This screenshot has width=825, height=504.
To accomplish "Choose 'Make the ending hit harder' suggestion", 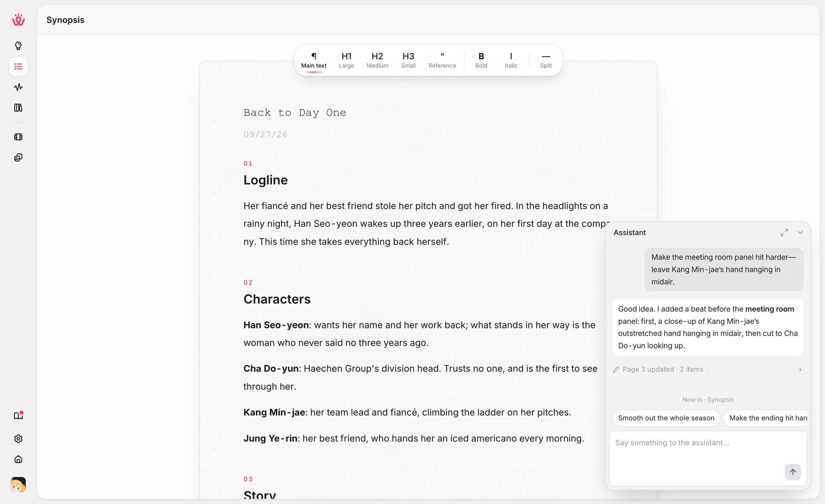I will pyautogui.click(x=766, y=418).
